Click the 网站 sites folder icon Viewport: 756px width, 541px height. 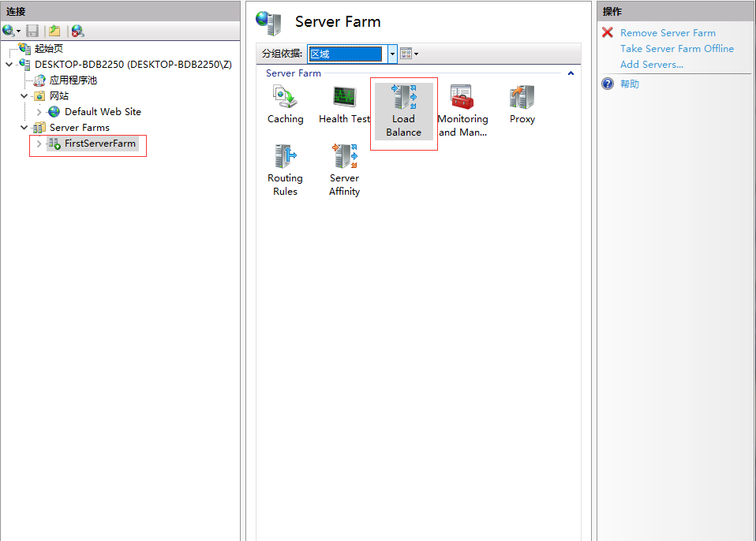coord(39,96)
